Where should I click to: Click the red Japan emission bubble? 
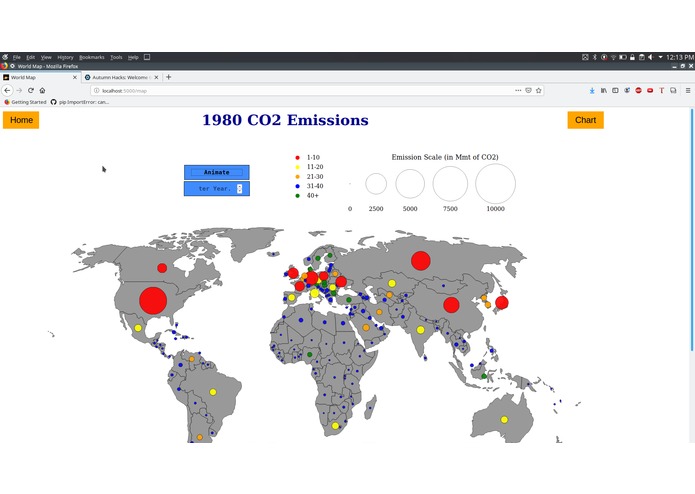coord(502,303)
